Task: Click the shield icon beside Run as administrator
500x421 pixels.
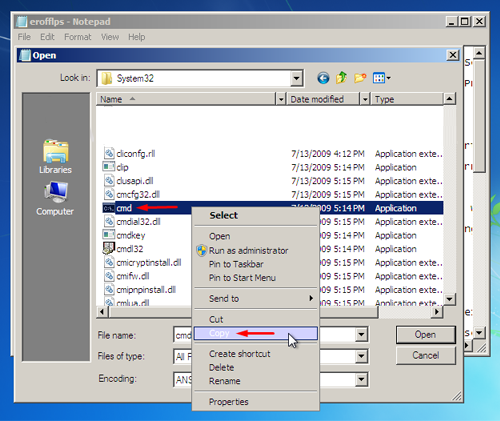Action: [x=201, y=250]
